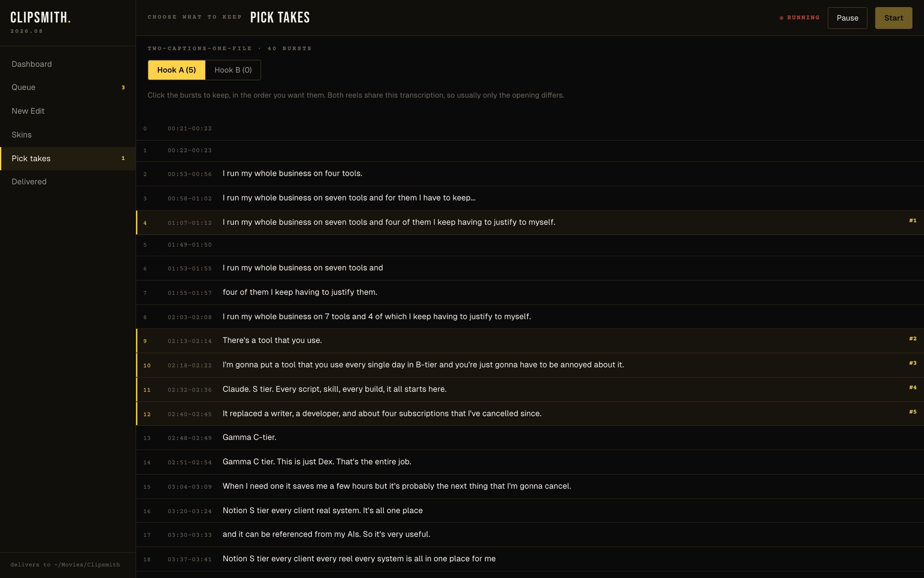Deselect the B-tier burst marked #3
The width and height of the screenshot is (924, 578).
[x=530, y=365]
